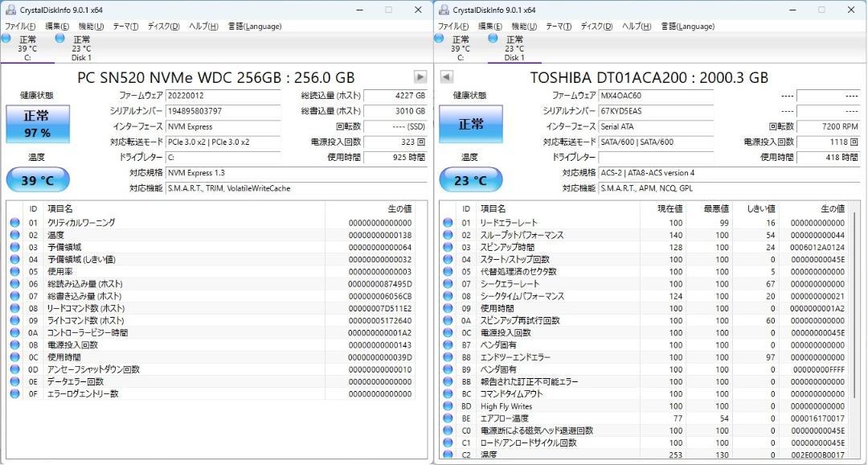Click serial number field 67KYD5EAS
Image resolution: width=868 pixels, height=465 pixels.
[x=657, y=111]
